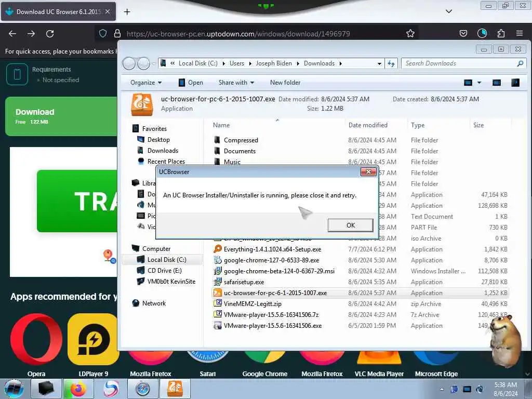Change the view icon in Explorer toolbar
The width and height of the screenshot is (532, 399).
point(468,83)
